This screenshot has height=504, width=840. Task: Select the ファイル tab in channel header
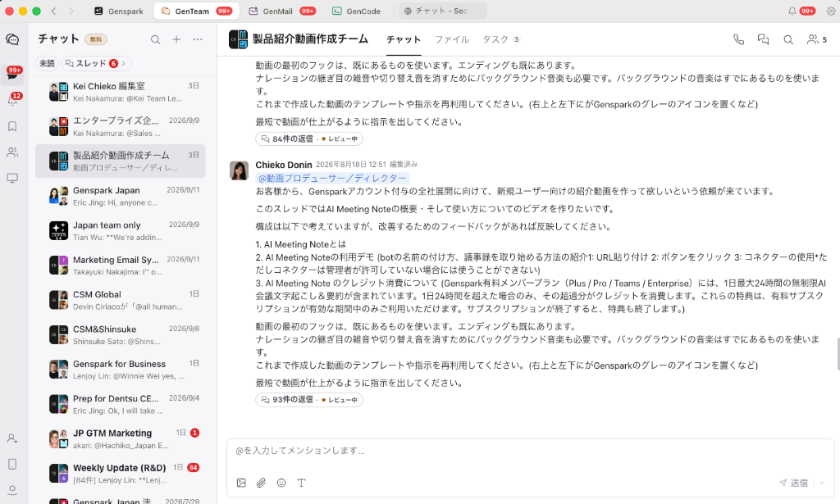[x=452, y=39]
